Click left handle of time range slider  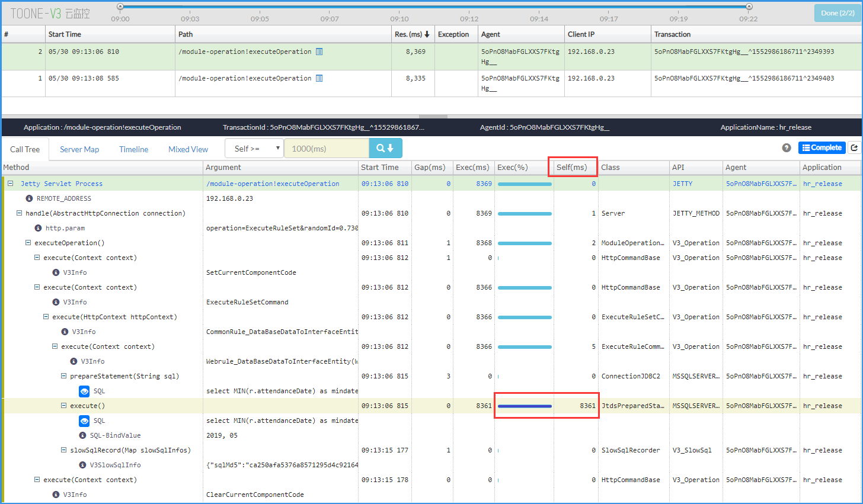[x=120, y=7]
